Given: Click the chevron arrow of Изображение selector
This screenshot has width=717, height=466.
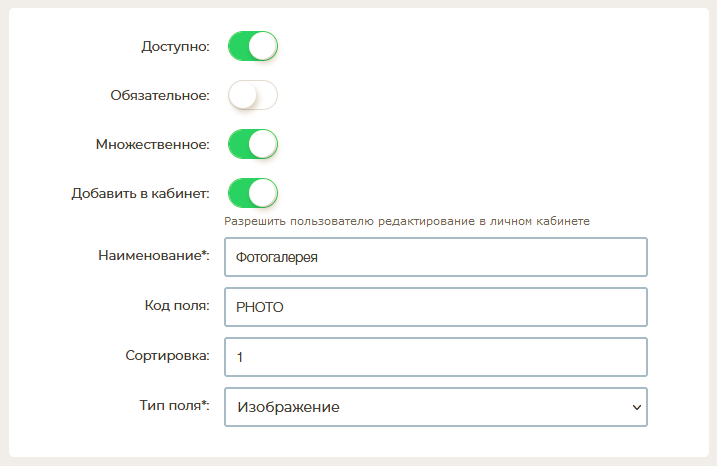Looking at the screenshot, I should point(636,407).
